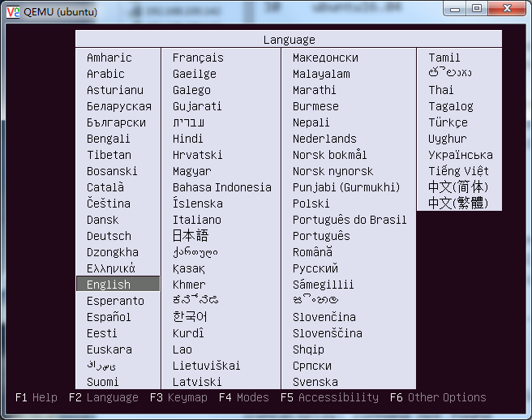Select Lietuviškai language

(x=206, y=366)
